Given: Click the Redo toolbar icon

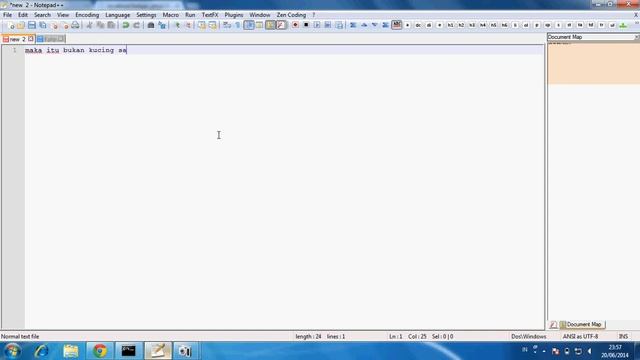Looking at the screenshot, I should 136,25.
